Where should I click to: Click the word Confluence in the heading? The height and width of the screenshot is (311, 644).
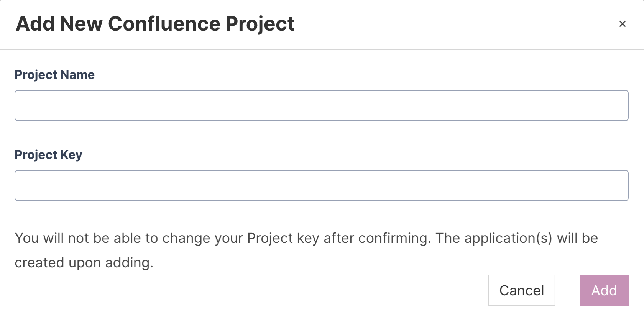pyautogui.click(x=164, y=24)
